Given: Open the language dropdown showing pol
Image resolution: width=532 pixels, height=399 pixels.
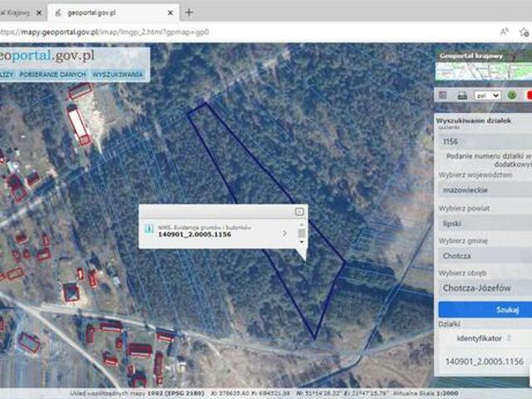Looking at the screenshot, I should [x=486, y=95].
